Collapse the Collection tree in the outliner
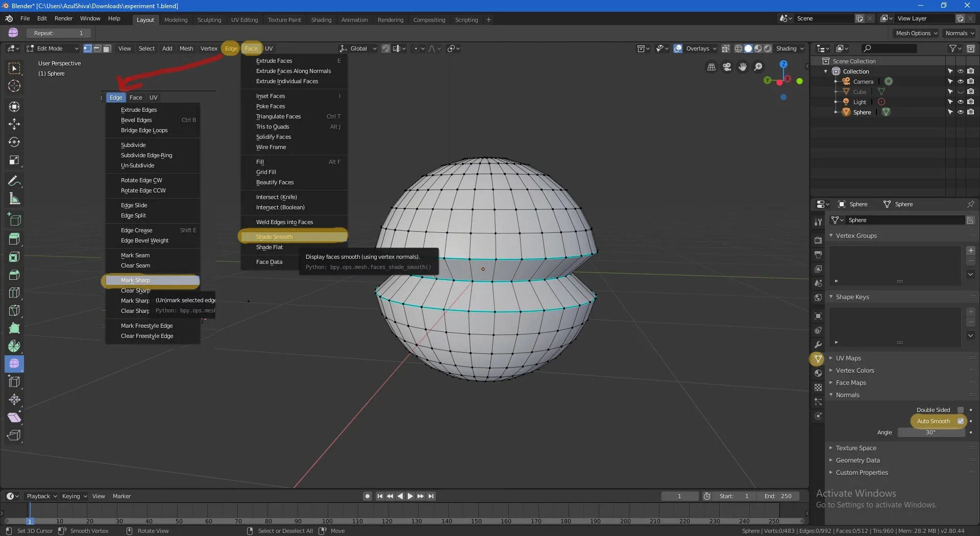Image resolution: width=980 pixels, height=536 pixels. click(x=826, y=71)
